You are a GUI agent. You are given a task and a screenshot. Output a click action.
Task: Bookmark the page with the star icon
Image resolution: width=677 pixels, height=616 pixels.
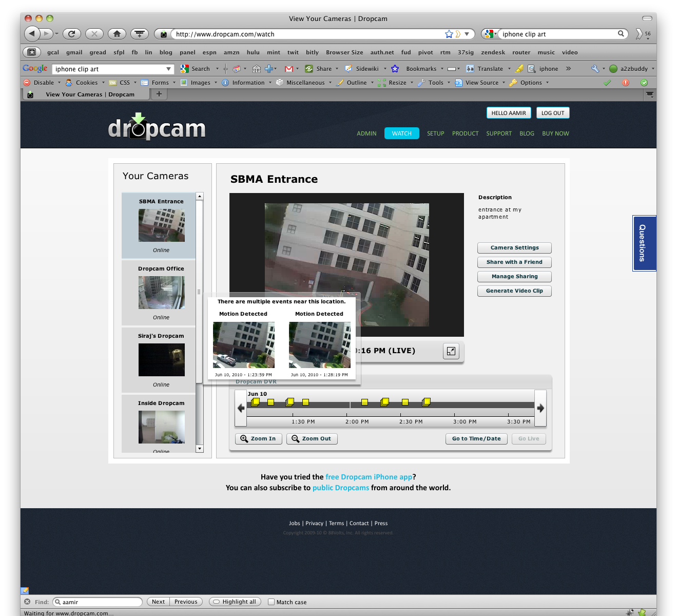[x=449, y=34]
